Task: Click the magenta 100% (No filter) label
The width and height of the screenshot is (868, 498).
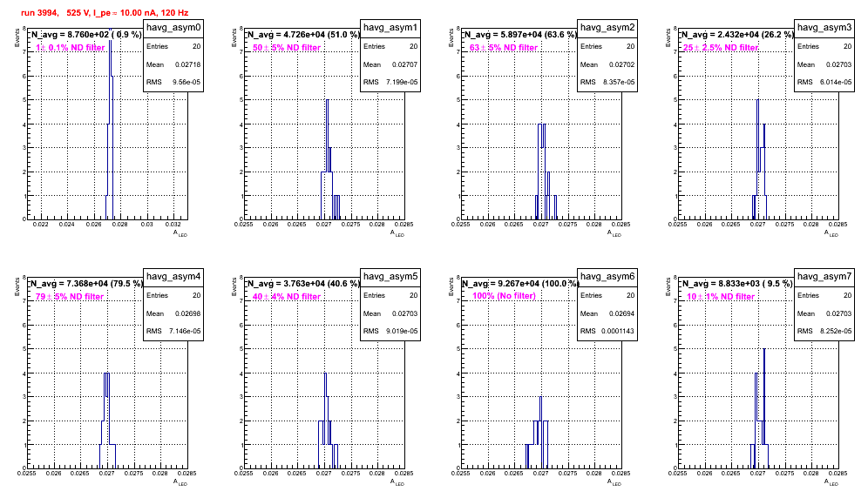Action: [x=505, y=296]
